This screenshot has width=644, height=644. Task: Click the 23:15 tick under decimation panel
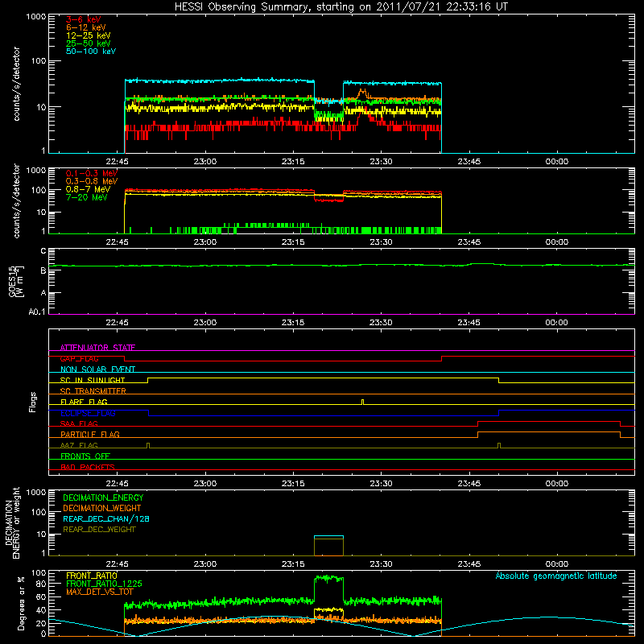tap(293, 564)
